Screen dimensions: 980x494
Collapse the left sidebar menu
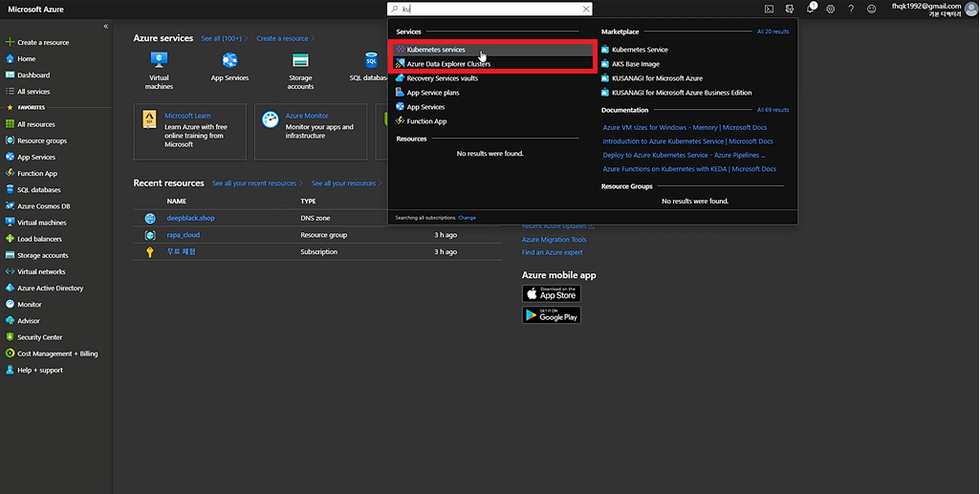pos(105,26)
